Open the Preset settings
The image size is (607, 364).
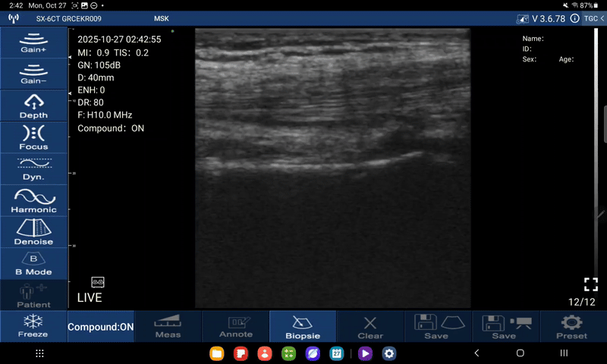point(572,326)
